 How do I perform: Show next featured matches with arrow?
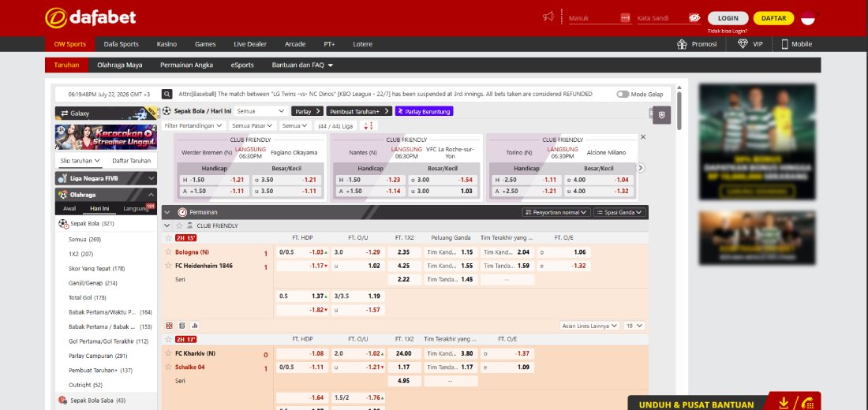pos(641,168)
